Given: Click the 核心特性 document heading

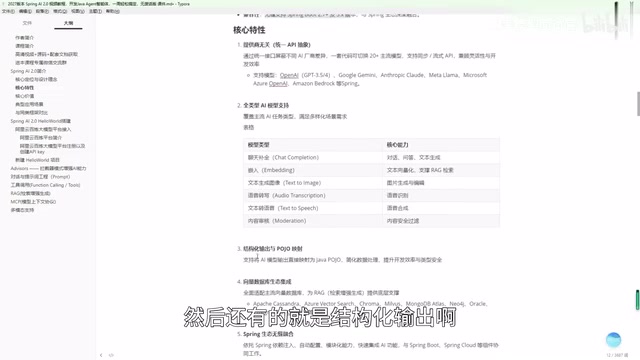Looking at the screenshot, I should 249,30.
